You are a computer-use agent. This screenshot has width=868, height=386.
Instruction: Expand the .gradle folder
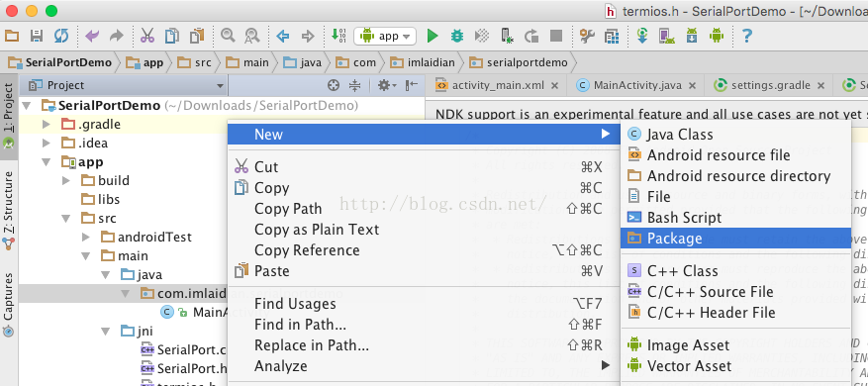pos(48,124)
